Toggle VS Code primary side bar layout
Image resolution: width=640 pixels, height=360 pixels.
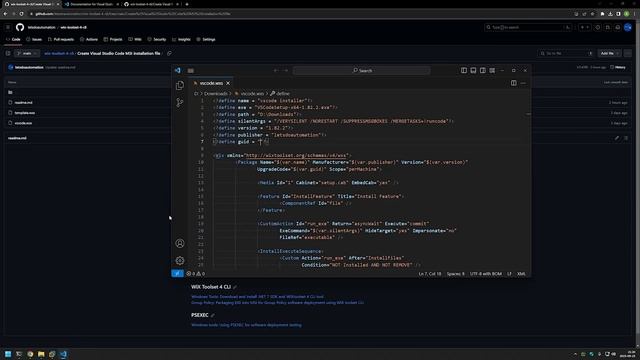point(464,71)
